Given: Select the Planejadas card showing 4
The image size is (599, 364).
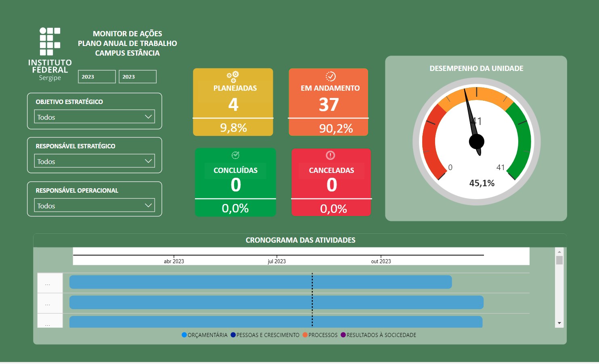Looking at the screenshot, I should click(x=233, y=102).
